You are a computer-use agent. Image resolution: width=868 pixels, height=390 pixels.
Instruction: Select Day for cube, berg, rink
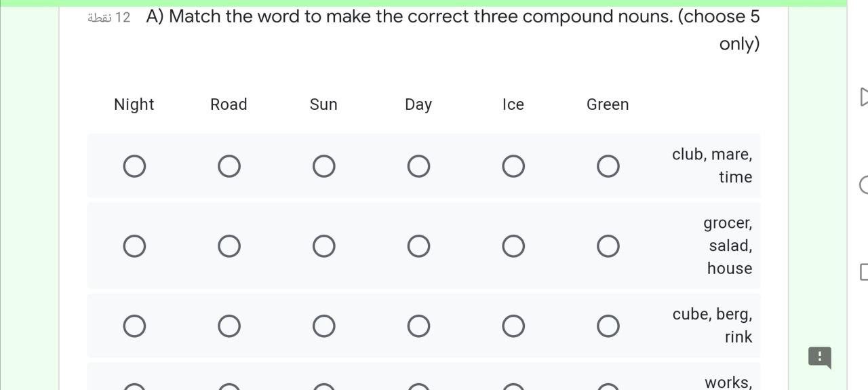(x=418, y=326)
